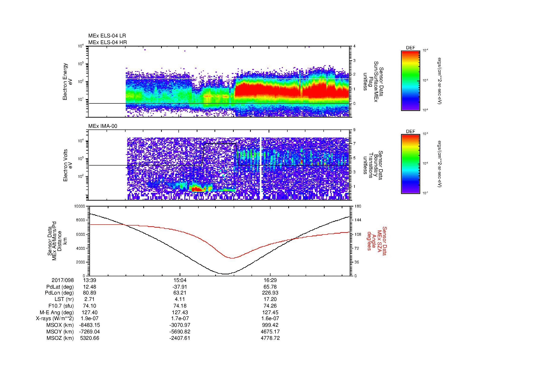555x392 pixels.
Task: Click the minimum of the black altitude curve
Action: coord(225,274)
